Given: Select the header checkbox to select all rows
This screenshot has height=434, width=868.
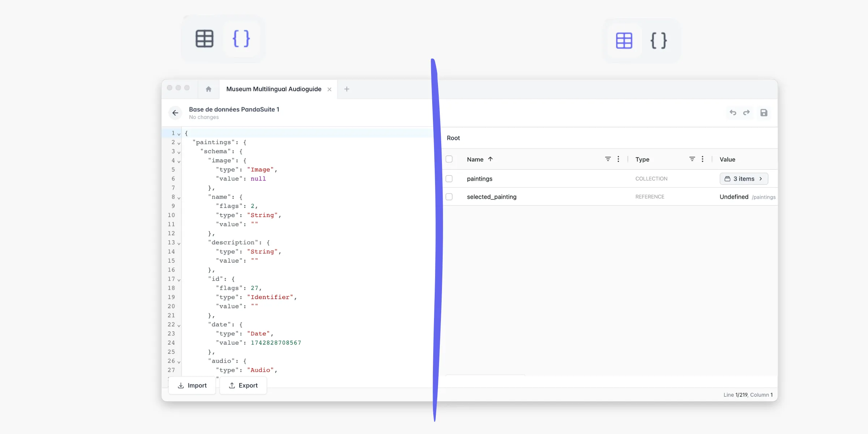Looking at the screenshot, I should pos(449,159).
